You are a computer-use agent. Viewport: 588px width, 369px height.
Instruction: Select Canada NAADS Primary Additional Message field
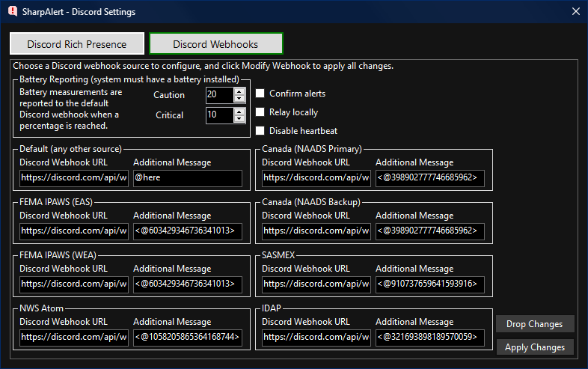tap(429, 178)
